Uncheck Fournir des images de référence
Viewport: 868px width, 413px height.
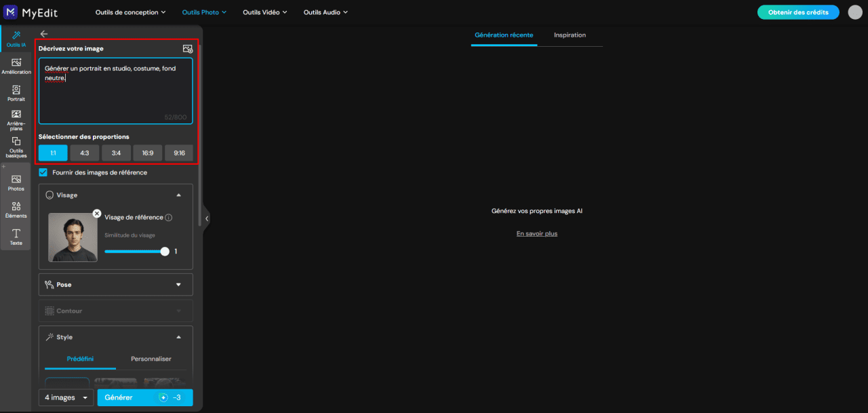pos(43,172)
